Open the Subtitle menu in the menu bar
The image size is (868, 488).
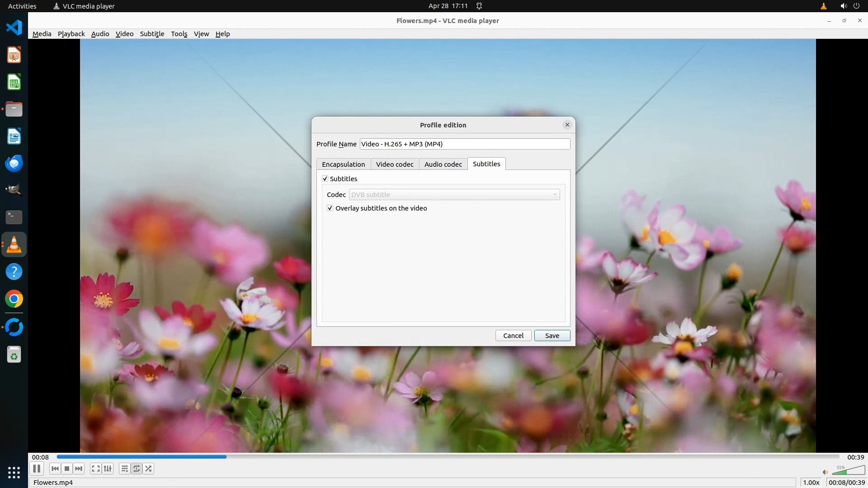152,34
